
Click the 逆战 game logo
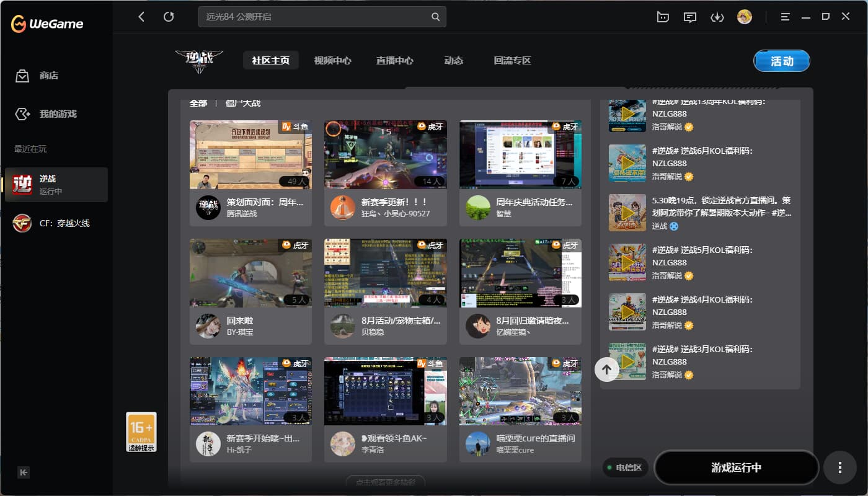[198, 61]
